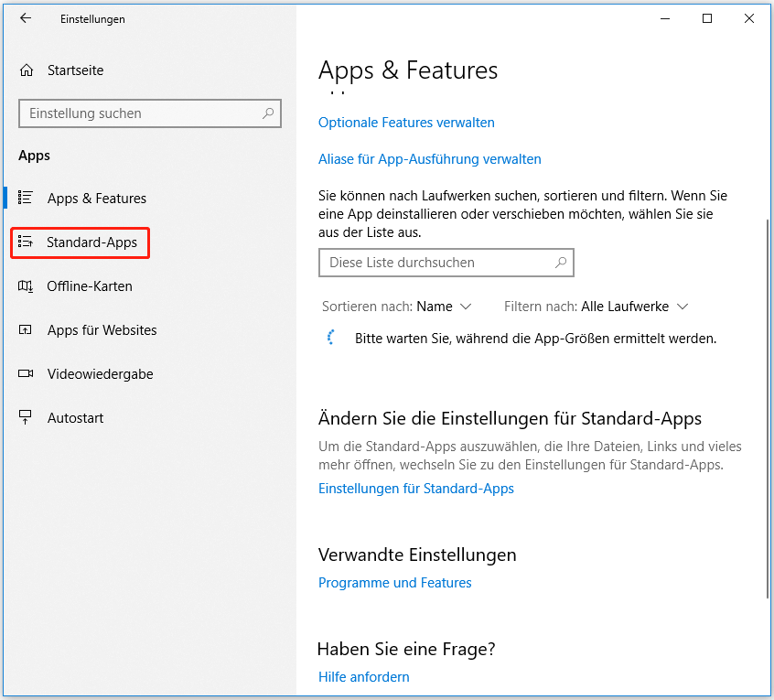
Task: Click the magnifier in the app list search
Action: pyautogui.click(x=559, y=263)
